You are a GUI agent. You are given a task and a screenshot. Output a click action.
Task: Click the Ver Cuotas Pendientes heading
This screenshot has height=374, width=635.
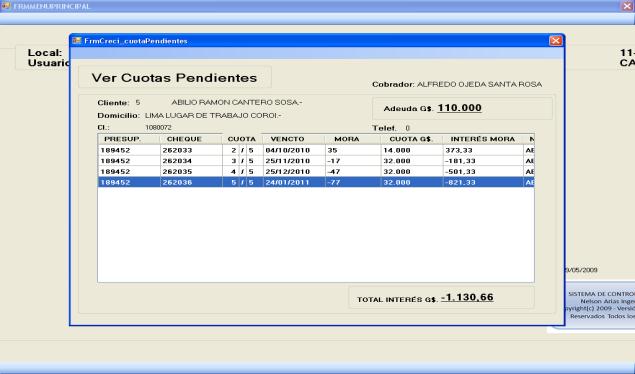(x=174, y=78)
